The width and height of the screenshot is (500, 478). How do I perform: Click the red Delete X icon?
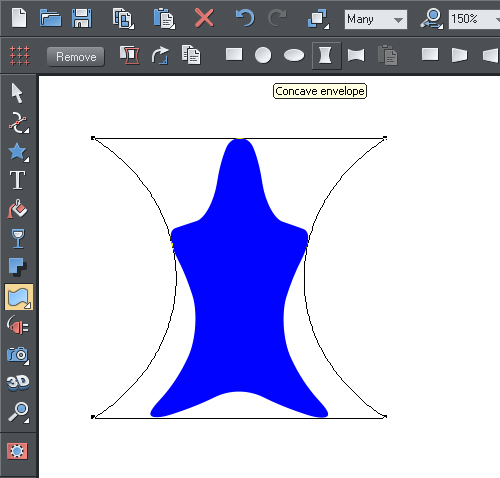[204, 18]
